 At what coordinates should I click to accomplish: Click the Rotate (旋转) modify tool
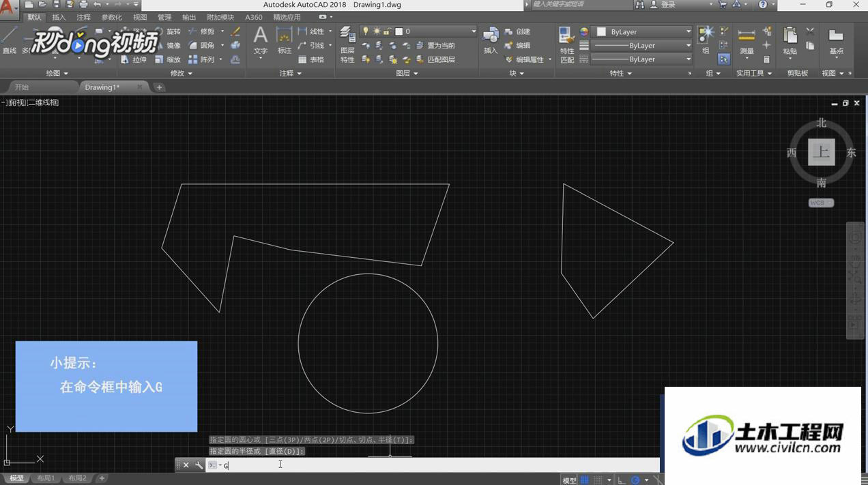coord(168,31)
